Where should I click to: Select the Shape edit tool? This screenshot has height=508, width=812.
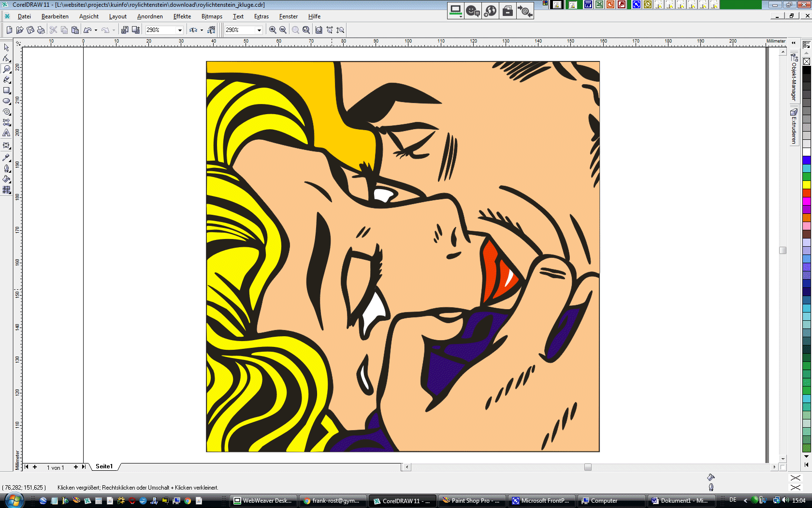[6, 58]
